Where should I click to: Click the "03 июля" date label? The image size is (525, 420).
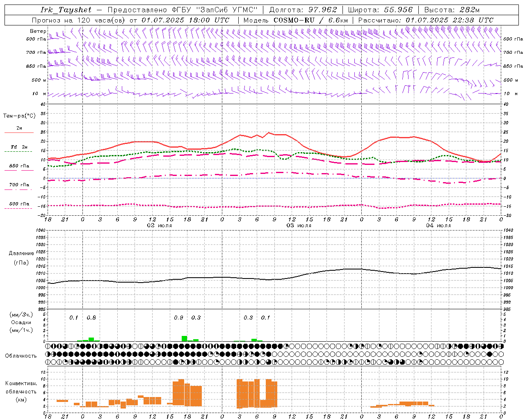(299, 226)
